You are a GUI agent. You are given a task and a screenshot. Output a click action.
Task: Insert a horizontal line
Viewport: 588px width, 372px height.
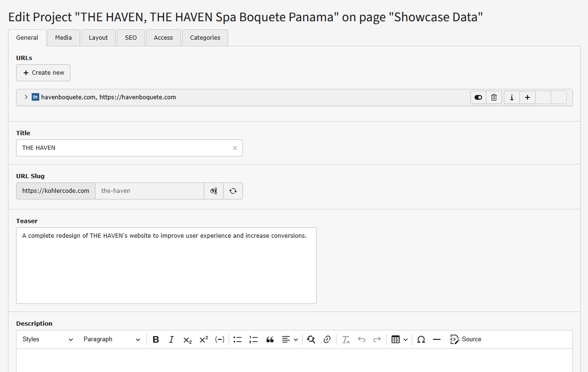437,339
